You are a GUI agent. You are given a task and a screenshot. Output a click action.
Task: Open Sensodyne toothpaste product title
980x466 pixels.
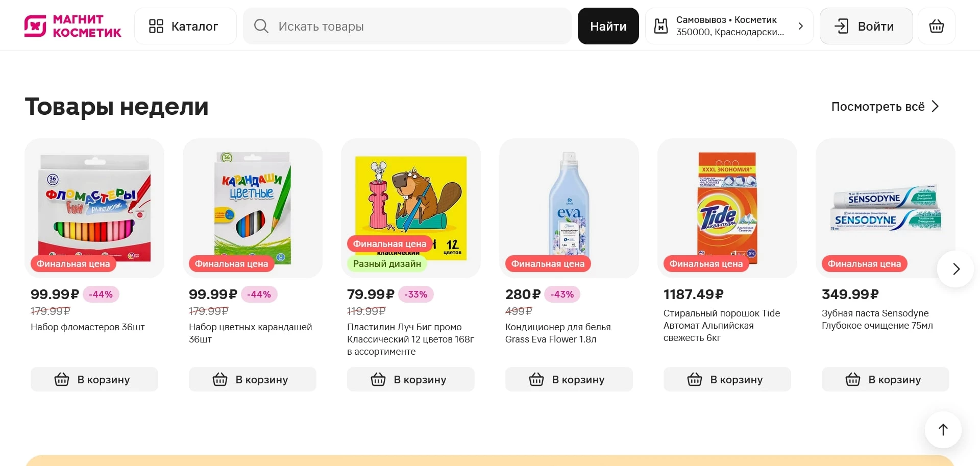[x=877, y=319]
